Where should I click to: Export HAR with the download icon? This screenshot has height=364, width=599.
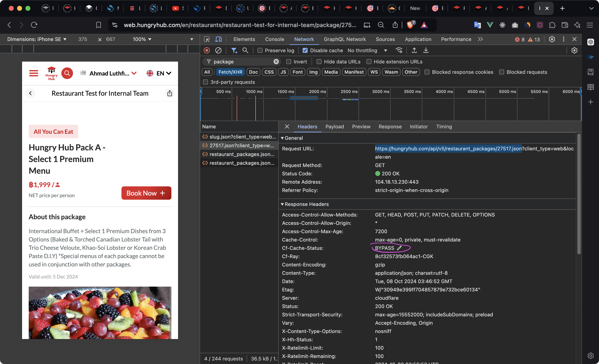[x=426, y=50]
